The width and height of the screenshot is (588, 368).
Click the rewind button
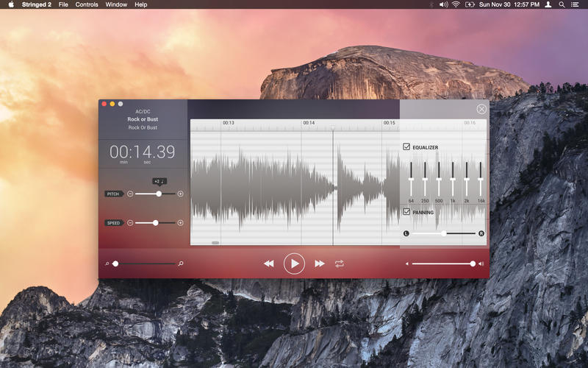(269, 263)
